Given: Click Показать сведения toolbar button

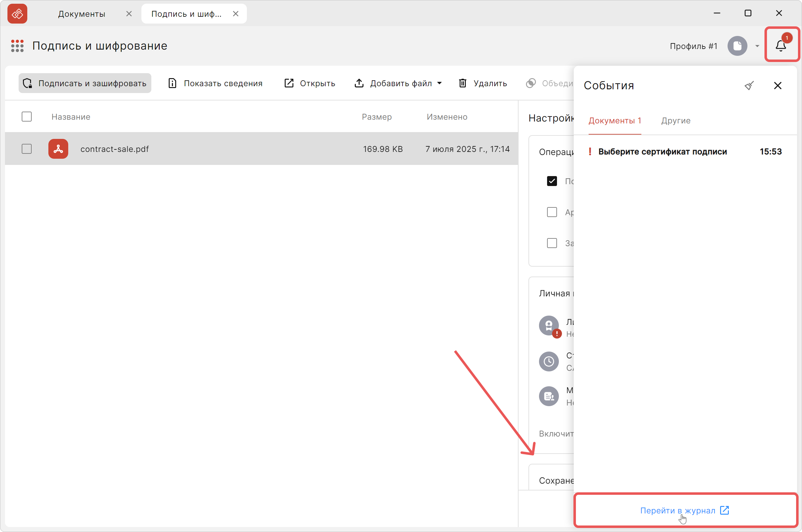Looking at the screenshot, I should pos(215,83).
